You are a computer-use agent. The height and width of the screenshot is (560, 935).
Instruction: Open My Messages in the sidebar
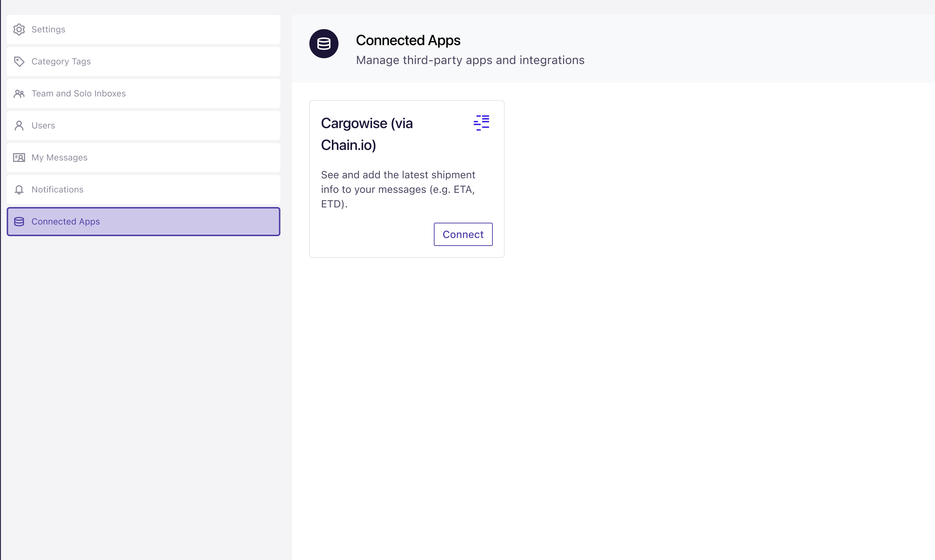[143, 158]
